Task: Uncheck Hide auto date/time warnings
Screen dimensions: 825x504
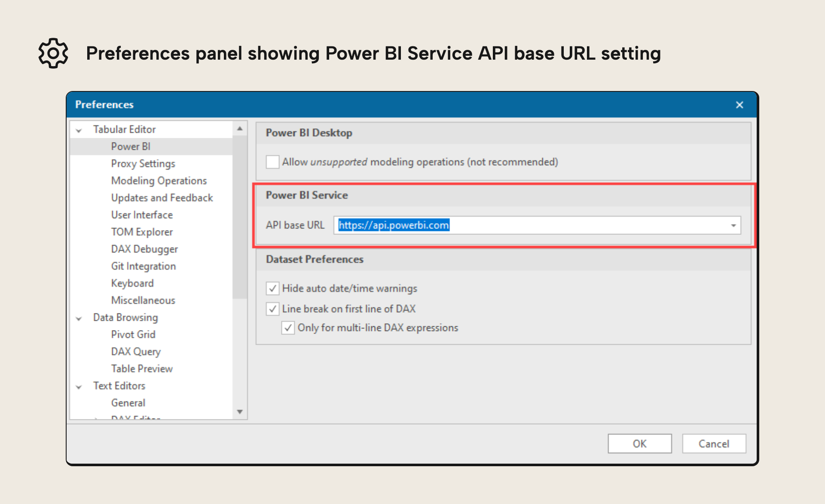Action: [272, 288]
